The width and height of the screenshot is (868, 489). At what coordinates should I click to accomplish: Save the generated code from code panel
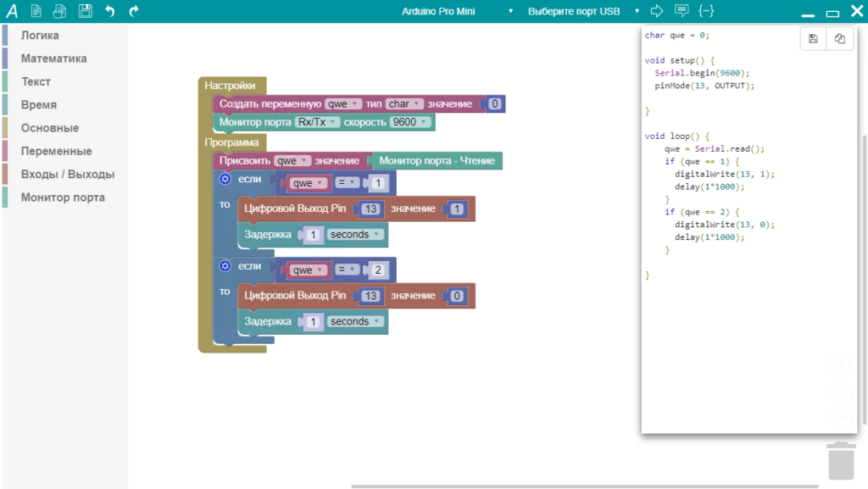click(x=813, y=39)
